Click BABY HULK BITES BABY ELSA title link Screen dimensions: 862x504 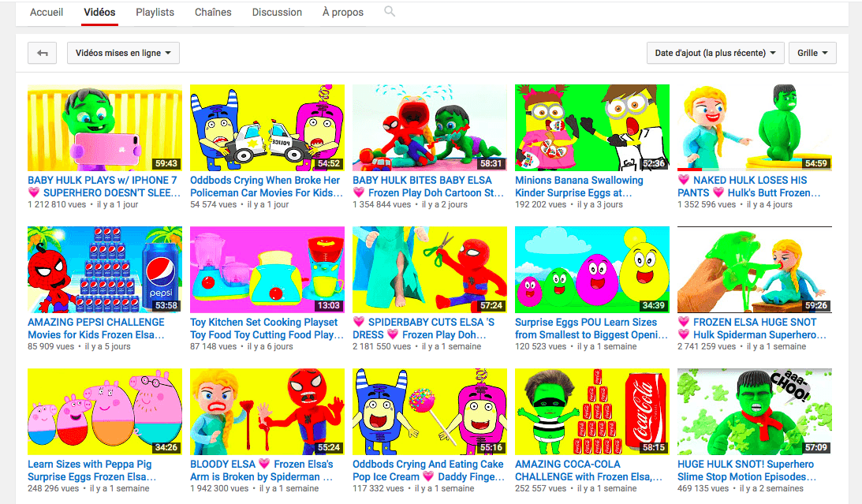pos(428,186)
